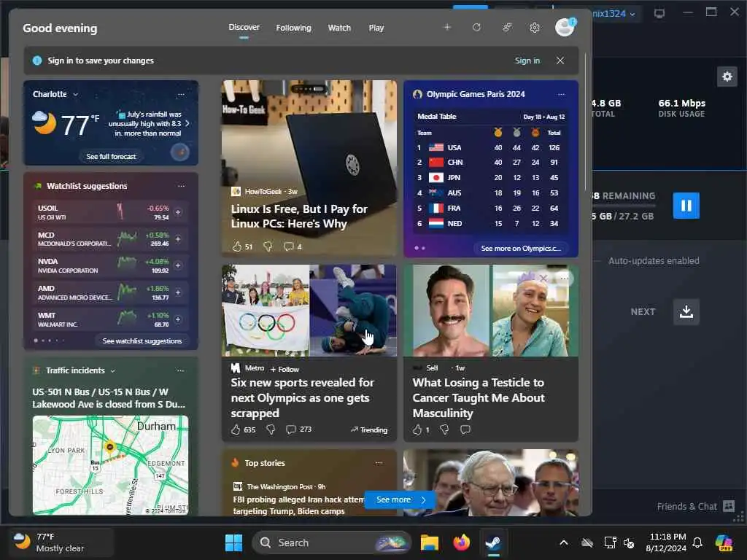Add WMT to watchlist

[x=178, y=319]
